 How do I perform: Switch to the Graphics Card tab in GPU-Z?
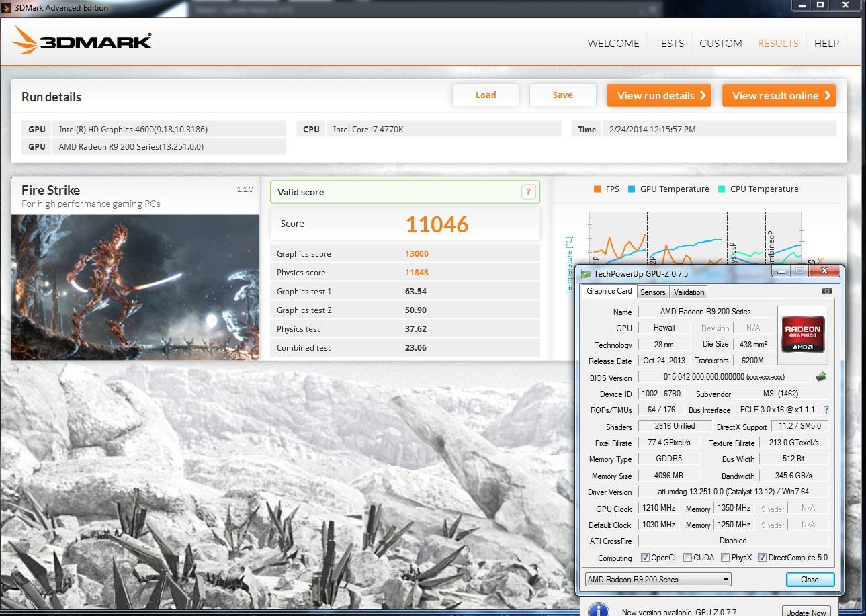609,291
